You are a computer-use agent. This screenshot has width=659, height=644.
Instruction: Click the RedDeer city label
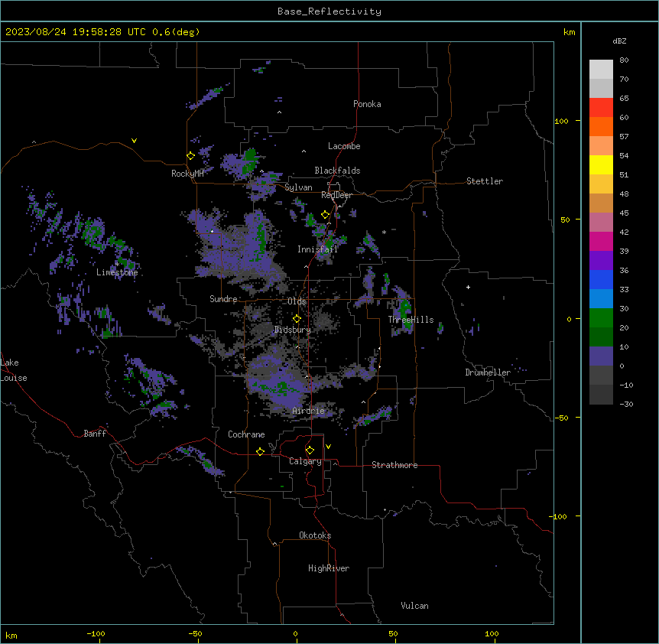click(x=336, y=195)
